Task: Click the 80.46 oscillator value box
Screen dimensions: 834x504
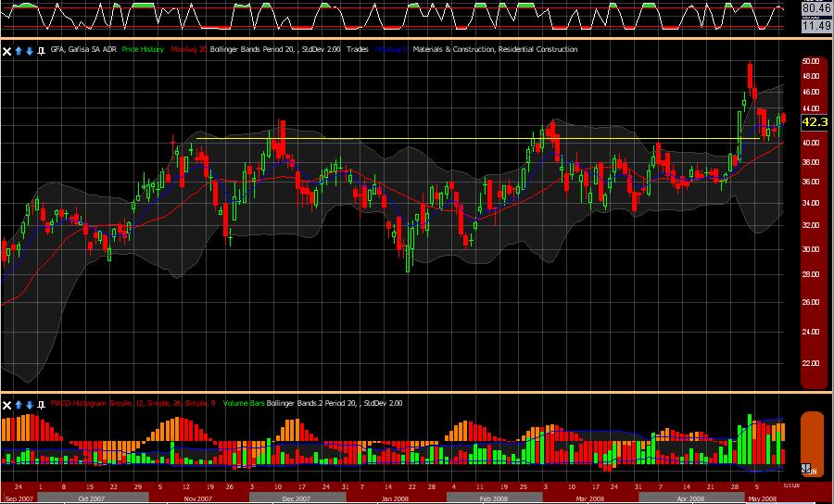Action: point(815,8)
